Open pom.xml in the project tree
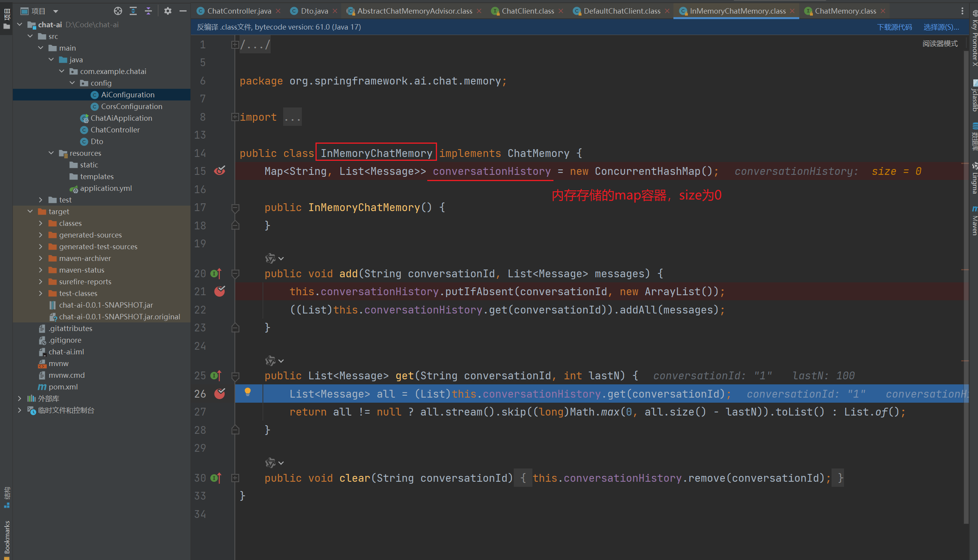Screen dimensions: 978x560 (63, 387)
